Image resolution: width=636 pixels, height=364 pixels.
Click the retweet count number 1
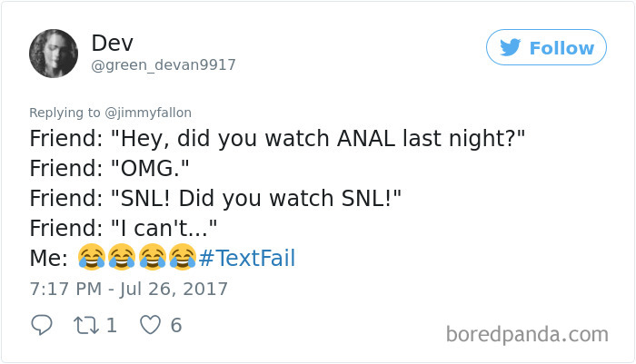click(x=112, y=325)
